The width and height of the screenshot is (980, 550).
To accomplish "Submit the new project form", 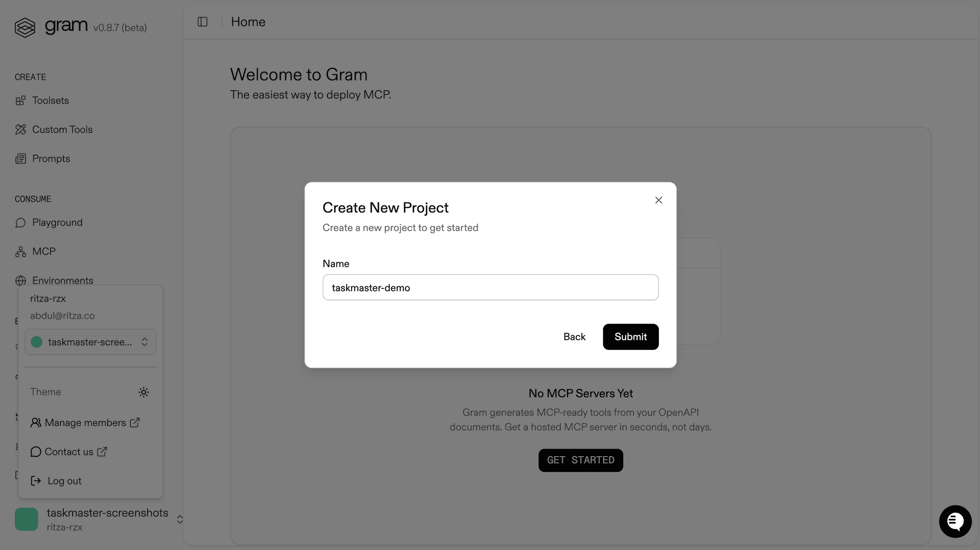I will [630, 337].
